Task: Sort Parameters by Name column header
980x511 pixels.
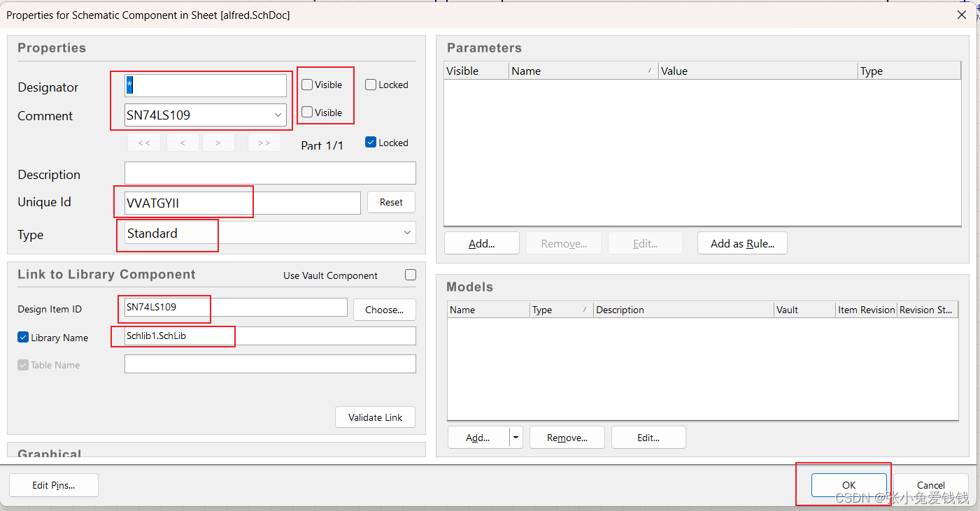Action: coord(583,71)
